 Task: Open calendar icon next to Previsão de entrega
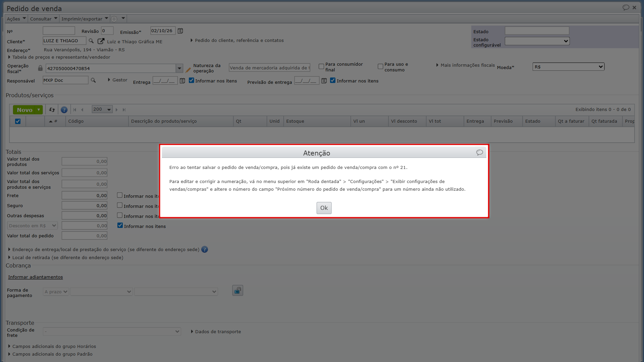click(324, 81)
